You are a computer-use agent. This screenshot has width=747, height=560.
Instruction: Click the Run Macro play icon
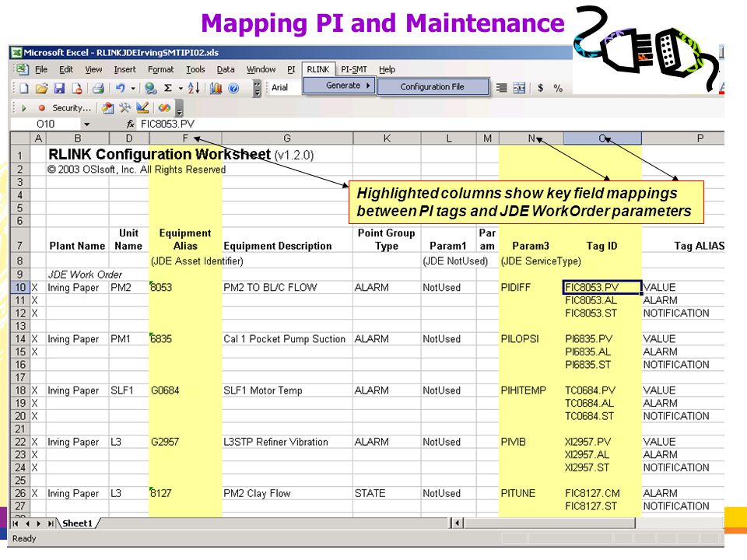[x=24, y=108]
